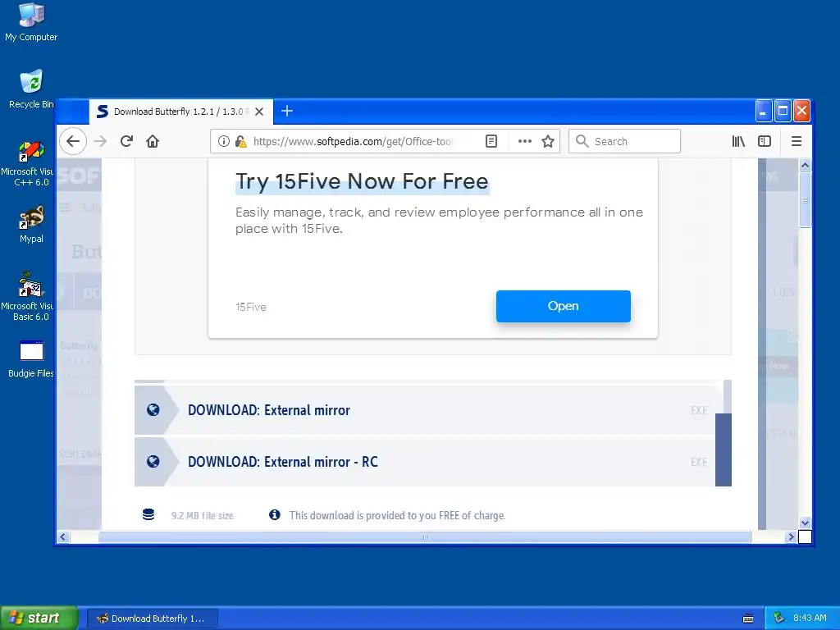This screenshot has width=840, height=630.
Task: Click the Try 15Five Now For Free headline
Action: 362,181
